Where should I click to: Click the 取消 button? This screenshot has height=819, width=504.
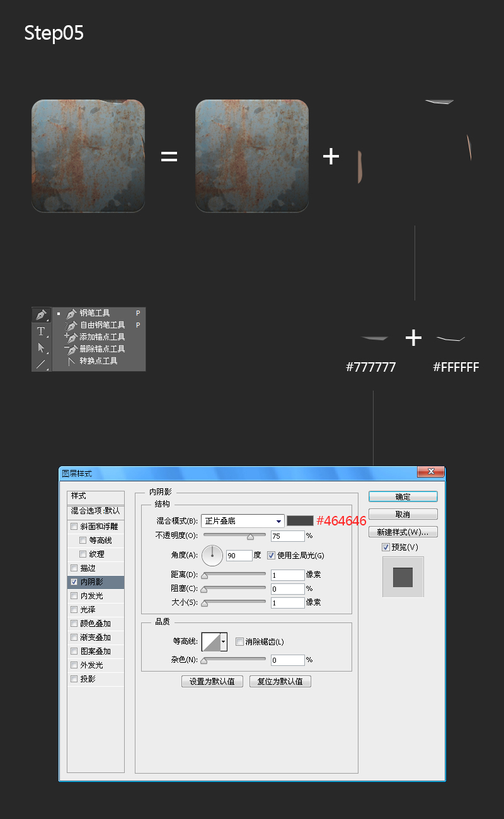pos(403,513)
